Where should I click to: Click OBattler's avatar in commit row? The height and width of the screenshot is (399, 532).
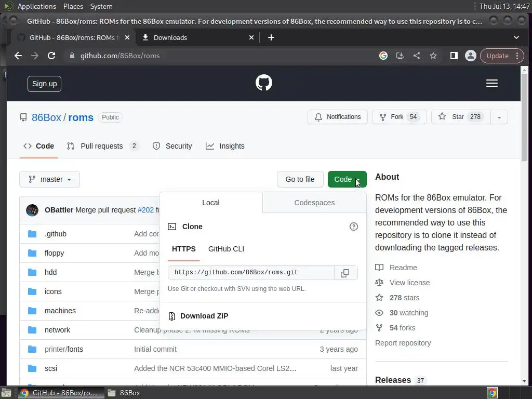click(x=32, y=210)
